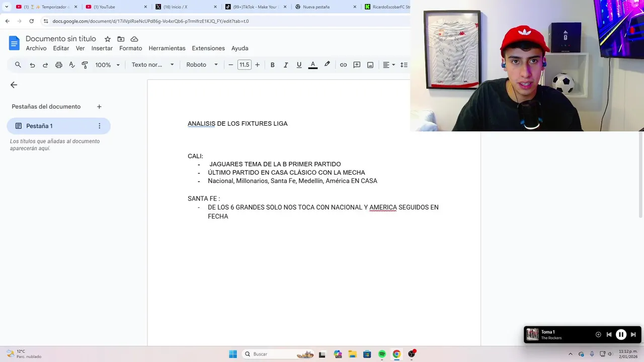
Task: Open the 100% zoom level dropdown
Action: (x=108, y=65)
